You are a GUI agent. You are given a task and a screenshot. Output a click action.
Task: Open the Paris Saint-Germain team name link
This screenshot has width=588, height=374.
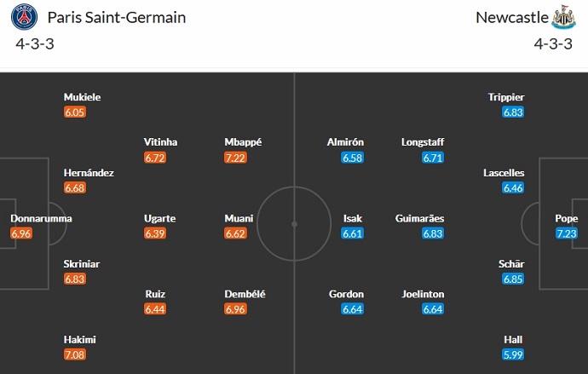[117, 17]
